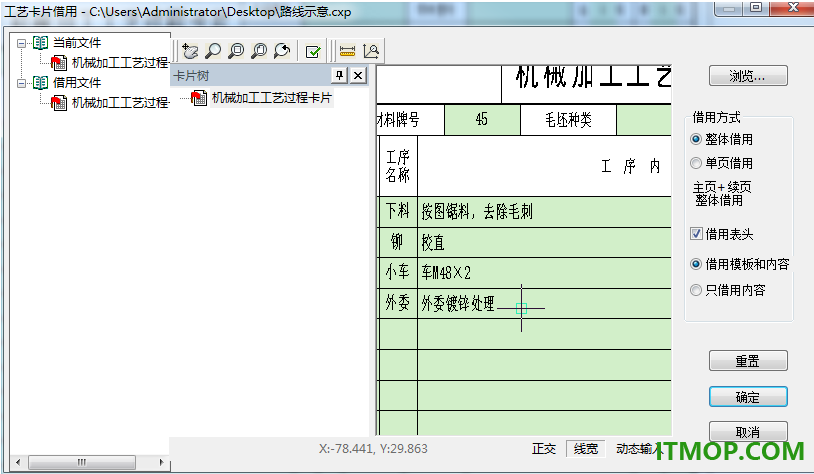Collapse the 当前文件 tree node
The width and height of the screenshot is (814, 474).
click(21, 43)
